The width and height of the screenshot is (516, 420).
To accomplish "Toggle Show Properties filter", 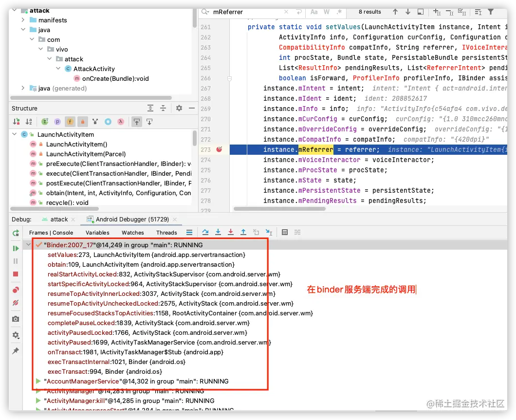I will (57, 122).
